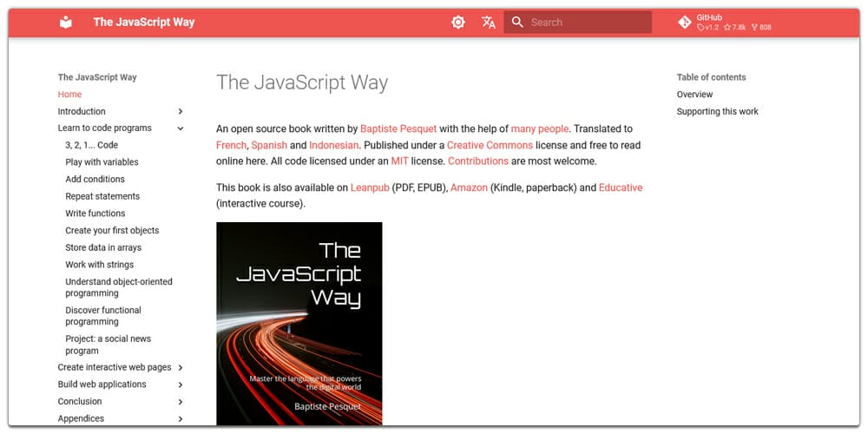
Task: Open Understand object-oriented programming chapter
Action: click(x=118, y=287)
